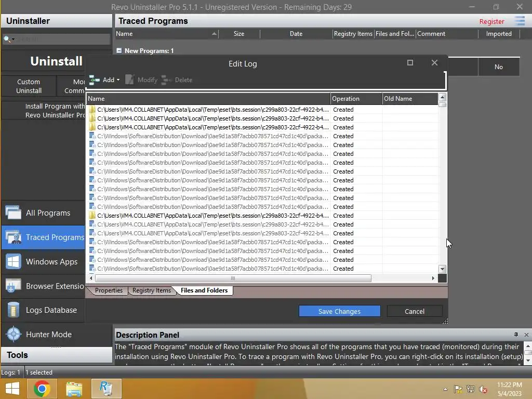
Task: Click the network tray icon
Action: point(471,389)
